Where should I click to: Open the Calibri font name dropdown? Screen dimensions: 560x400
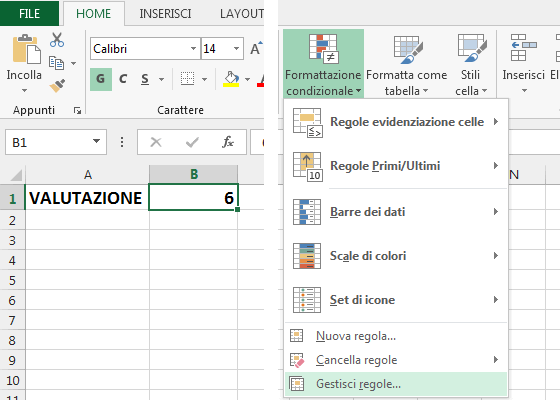click(x=193, y=49)
